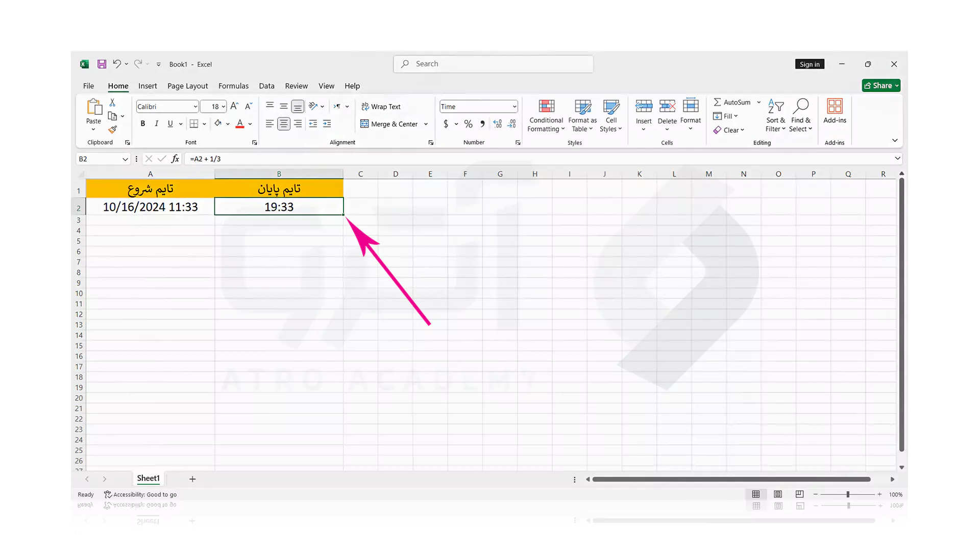Switch to the Formulas tab
This screenshot has width=980, height=551.
coord(233,86)
